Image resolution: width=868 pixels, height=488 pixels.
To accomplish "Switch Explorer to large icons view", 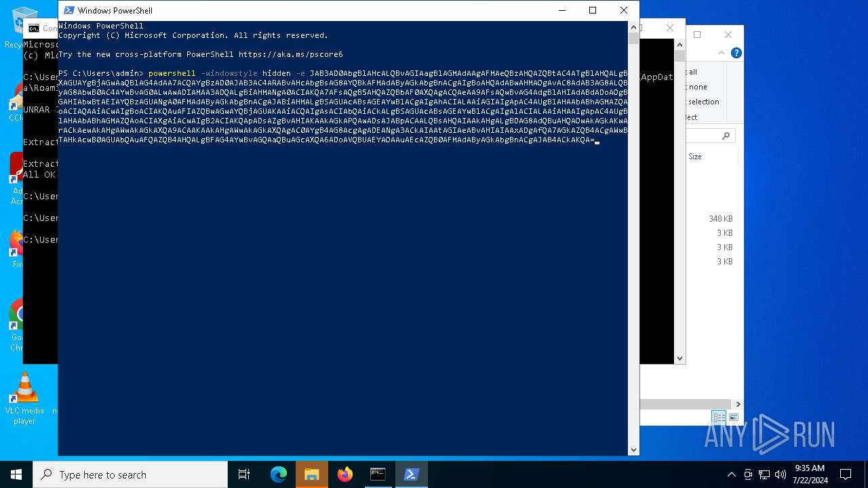I will pyautogui.click(x=733, y=418).
